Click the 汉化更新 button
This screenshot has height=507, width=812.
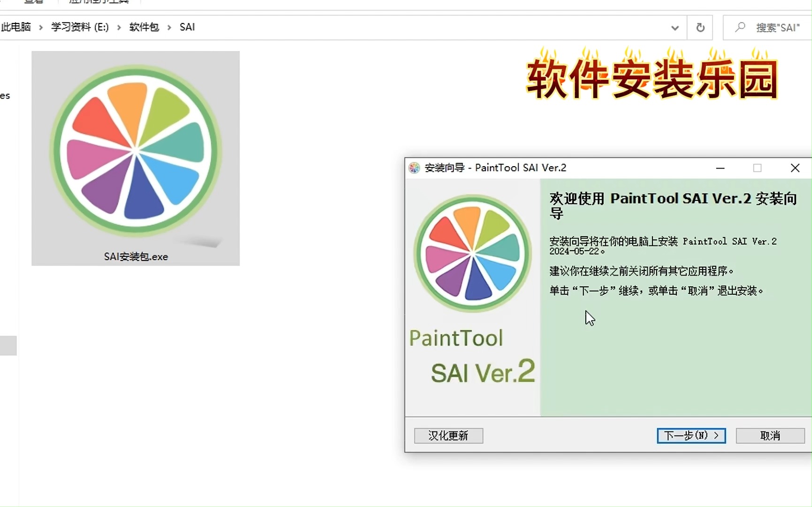coord(448,436)
